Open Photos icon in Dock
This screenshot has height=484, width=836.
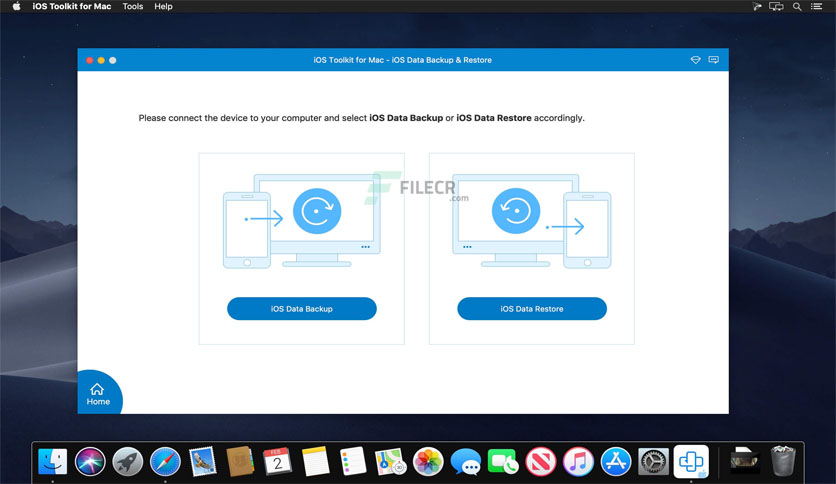428,462
